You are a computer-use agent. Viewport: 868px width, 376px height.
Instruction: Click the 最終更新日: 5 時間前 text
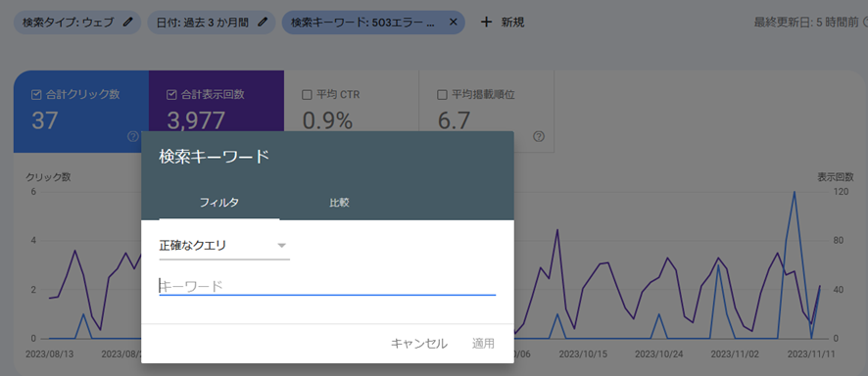(806, 23)
